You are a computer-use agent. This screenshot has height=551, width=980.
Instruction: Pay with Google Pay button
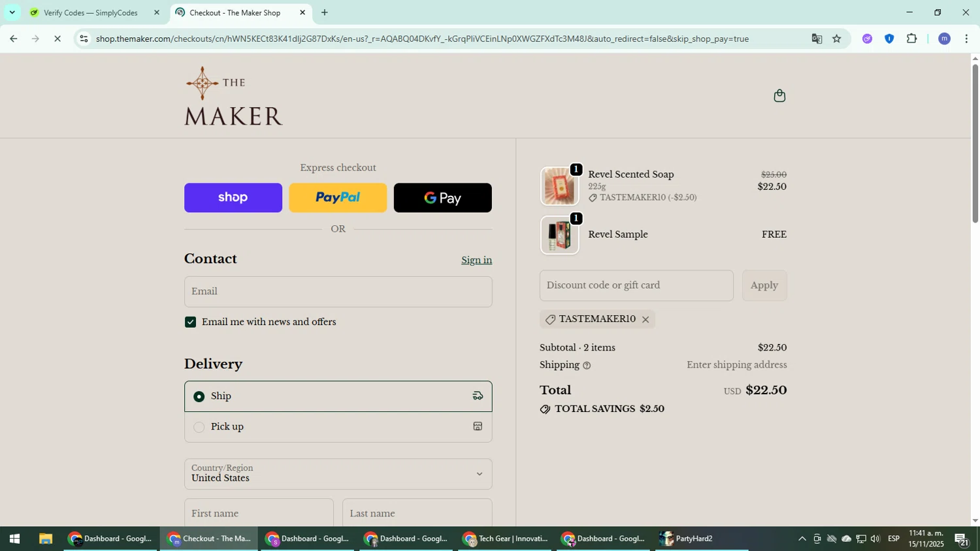[443, 197]
